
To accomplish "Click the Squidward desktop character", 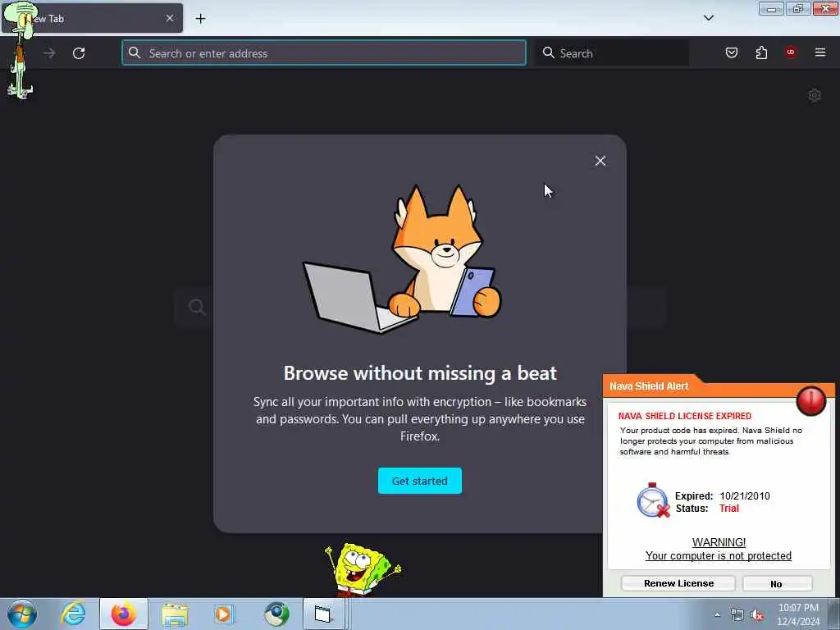I will pyautogui.click(x=21, y=50).
